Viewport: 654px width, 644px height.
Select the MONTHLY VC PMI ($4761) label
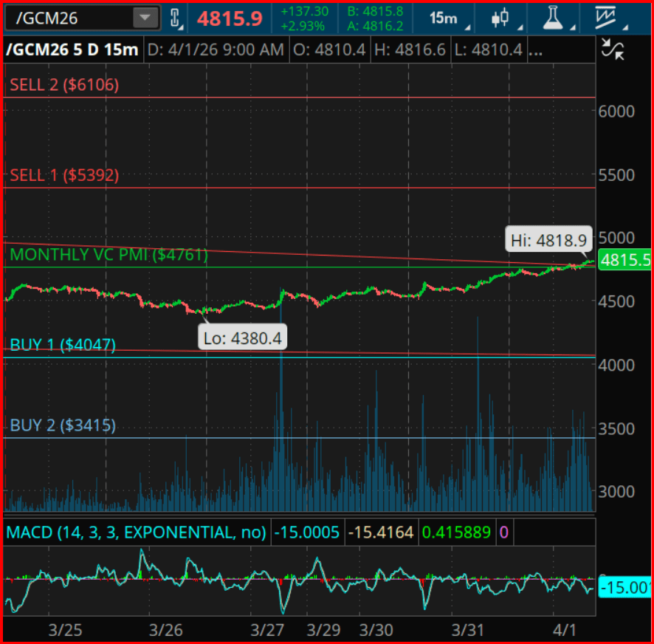(109, 256)
